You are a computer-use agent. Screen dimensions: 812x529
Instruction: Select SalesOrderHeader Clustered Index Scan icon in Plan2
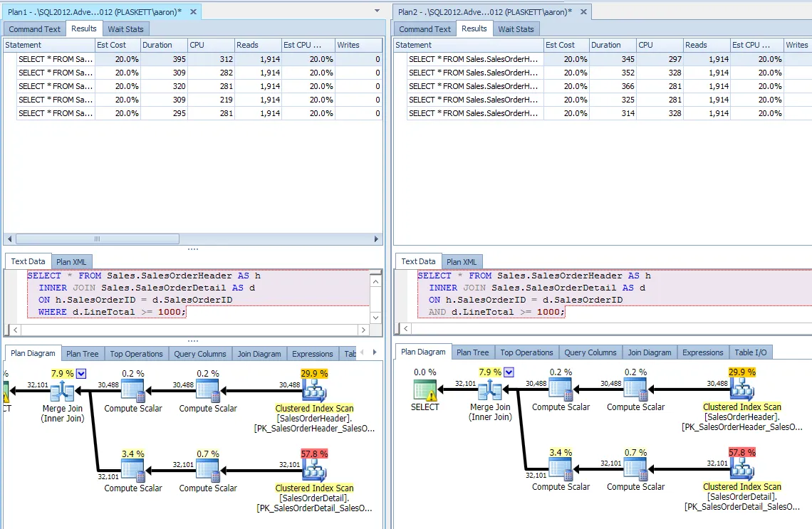click(x=742, y=389)
